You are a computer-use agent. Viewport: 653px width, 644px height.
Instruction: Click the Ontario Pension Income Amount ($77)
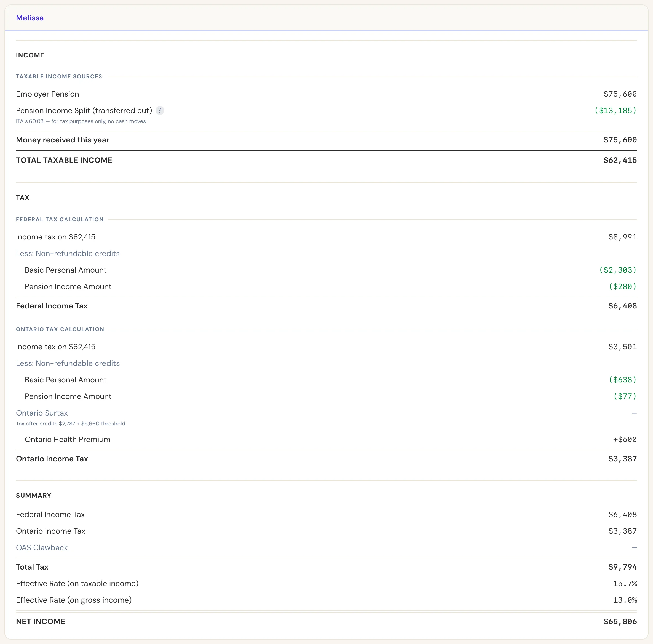point(625,396)
